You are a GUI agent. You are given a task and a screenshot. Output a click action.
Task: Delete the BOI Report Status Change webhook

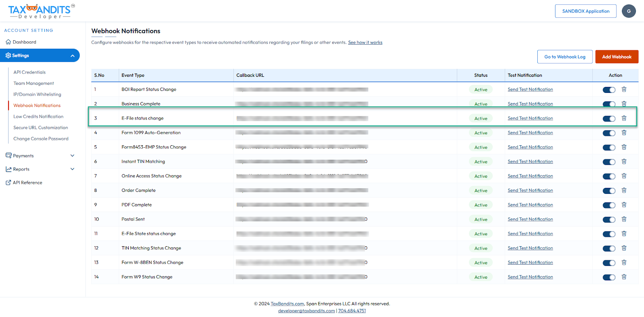click(x=624, y=89)
